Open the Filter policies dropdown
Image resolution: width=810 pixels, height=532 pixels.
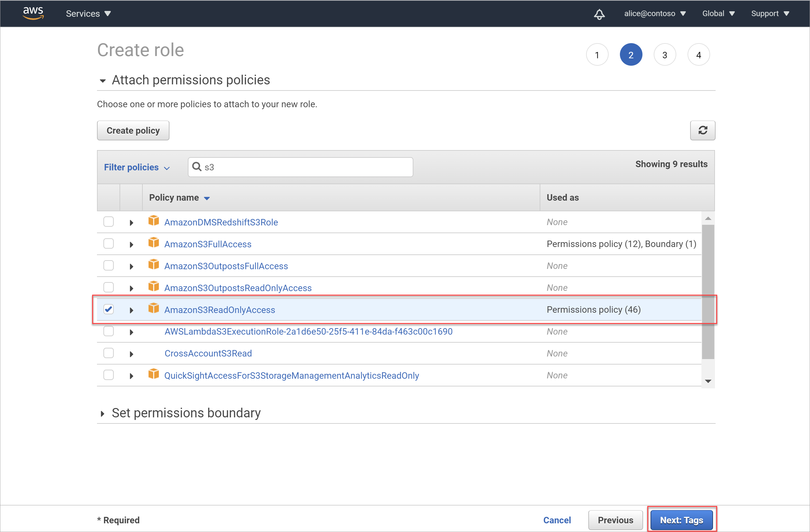(136, 167)
